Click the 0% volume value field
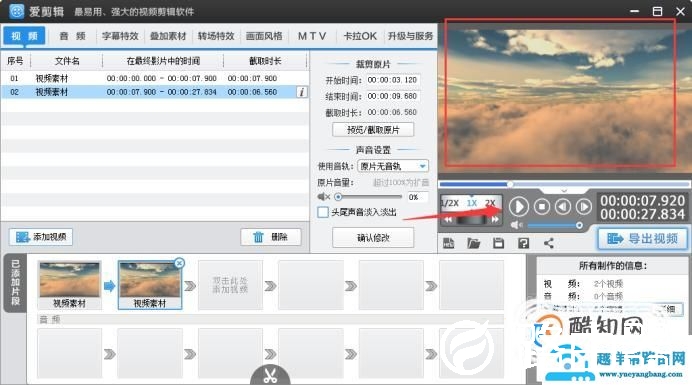The image size is (692, 385). pyautogui.click(x=417, y=197)
